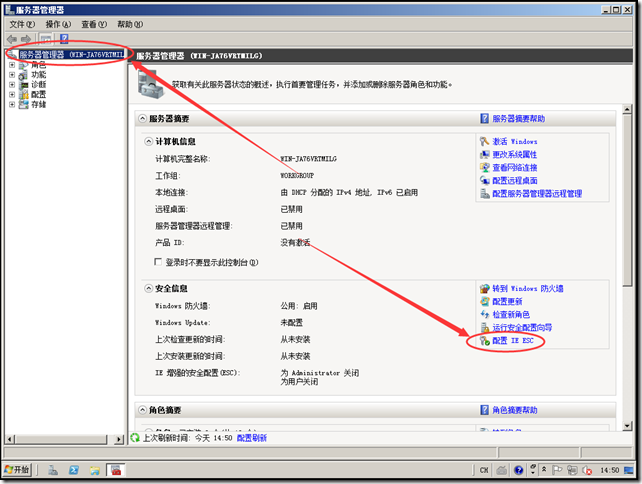This screenshot has height=484, width=642.
Task: Select 服务器管理器 root tree node
Action: pyautogui.click(x=72, y=54)
